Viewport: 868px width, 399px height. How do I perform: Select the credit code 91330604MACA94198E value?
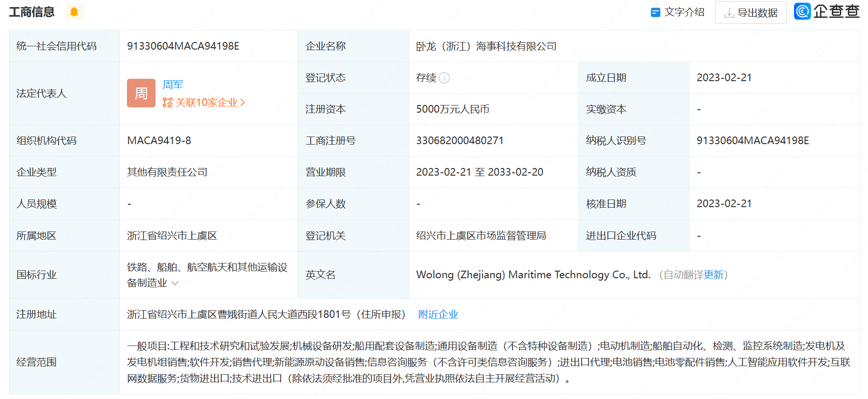(183, 46)
